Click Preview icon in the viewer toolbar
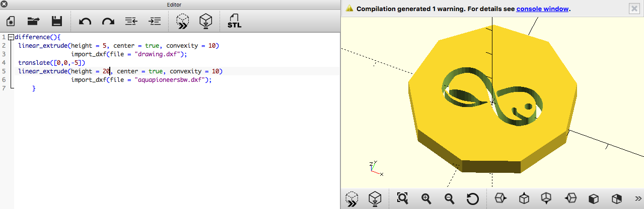The image size is (644, 209). 352,198
